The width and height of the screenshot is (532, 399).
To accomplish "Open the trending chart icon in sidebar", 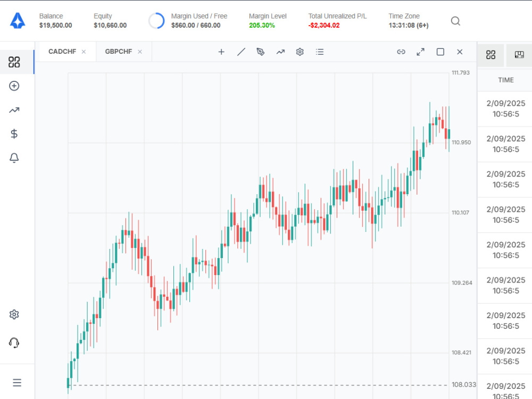I will coord(14,110).
